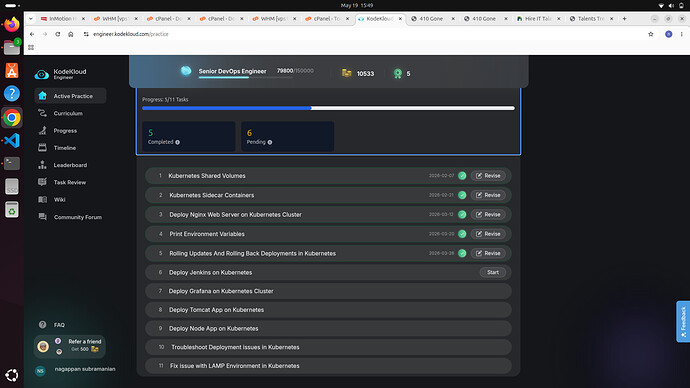Screen dimensions: 690x388
Task: Switch to Visual Studio Code in dock
Action: point(12,140)
